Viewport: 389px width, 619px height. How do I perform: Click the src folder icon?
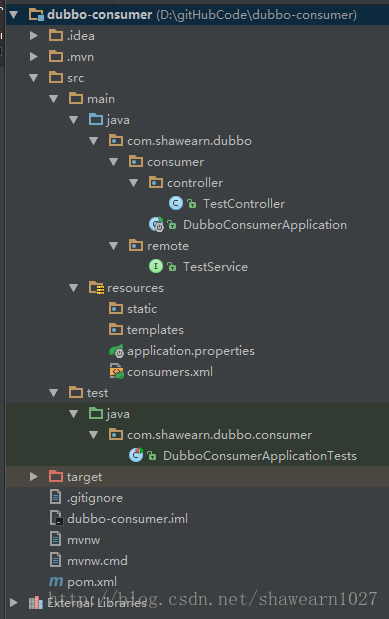point(56,77)
